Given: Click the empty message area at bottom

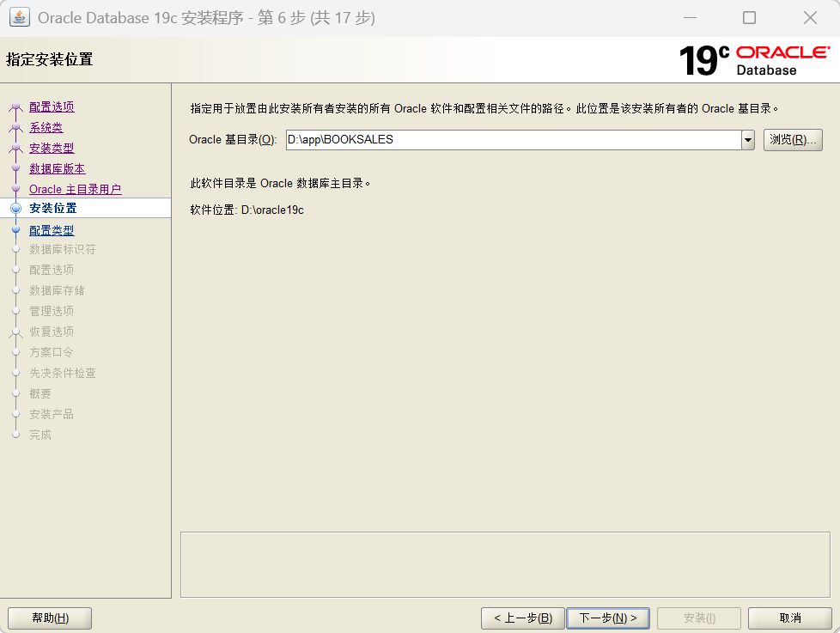Looking at the screenshot, I should (505, 564).
